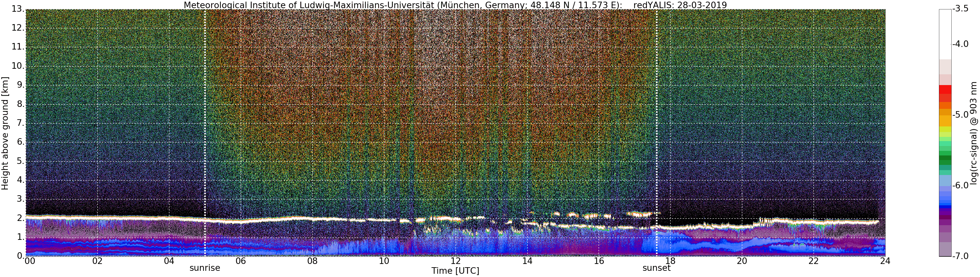Image resolution: width=980 pixels, height=277 pixels.
Task: Click the '18' time axis tick label
Action: tap(670, 261)
